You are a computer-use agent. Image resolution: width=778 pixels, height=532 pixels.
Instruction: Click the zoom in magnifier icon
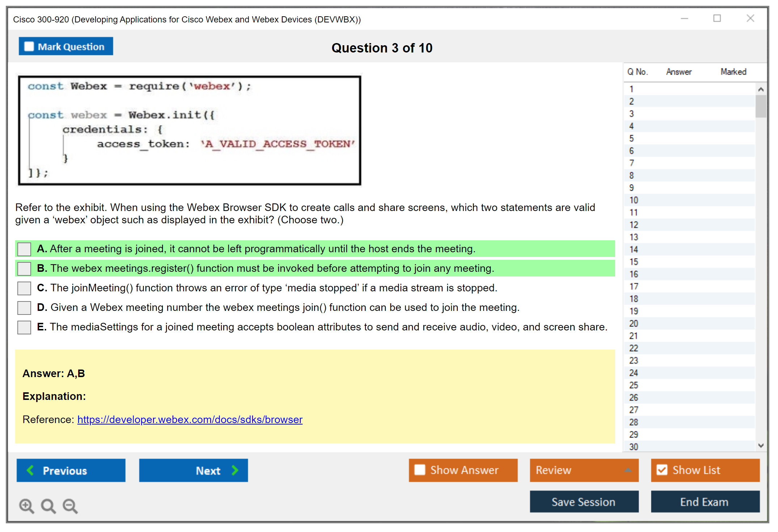26,506
